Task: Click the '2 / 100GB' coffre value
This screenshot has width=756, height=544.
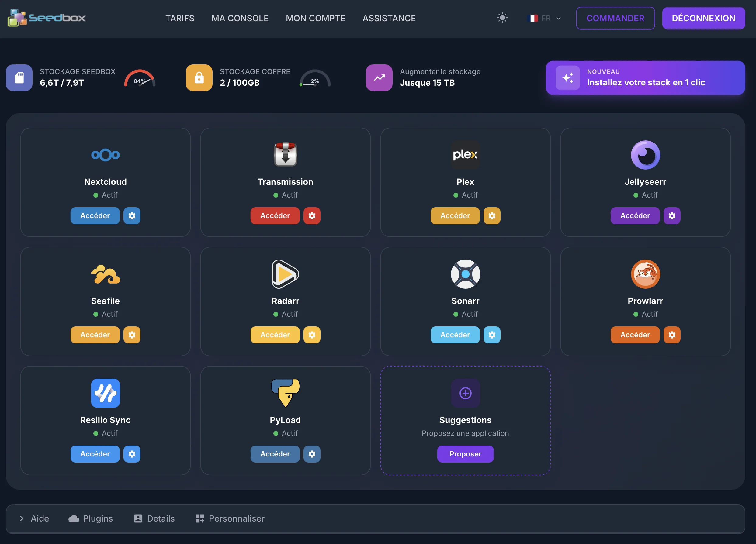Action: coord(240,83)
